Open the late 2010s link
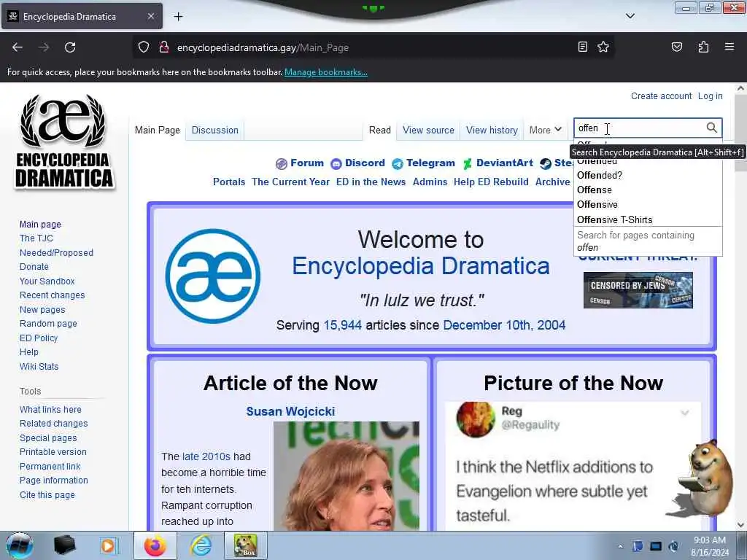Viewport: 747px width, 560px height. tap(206, 456)
